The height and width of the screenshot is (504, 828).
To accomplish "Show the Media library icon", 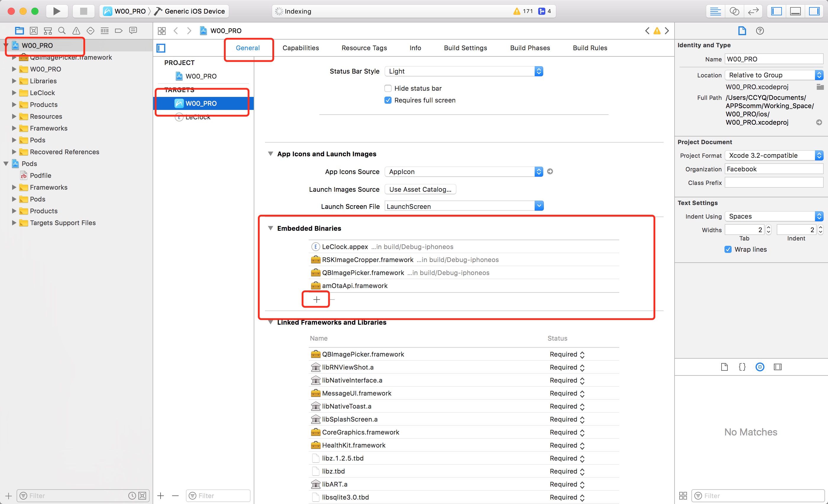I will tap(778, 367).
